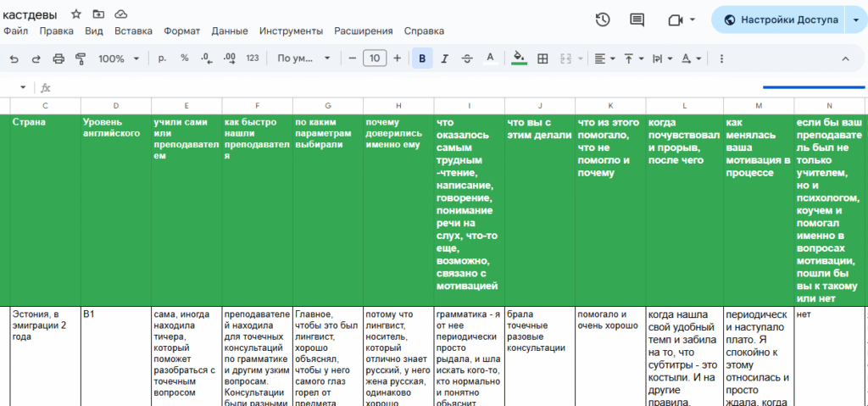The image size is (868, 406).
Task: Format cell as percent
Action: click(184, 58)
